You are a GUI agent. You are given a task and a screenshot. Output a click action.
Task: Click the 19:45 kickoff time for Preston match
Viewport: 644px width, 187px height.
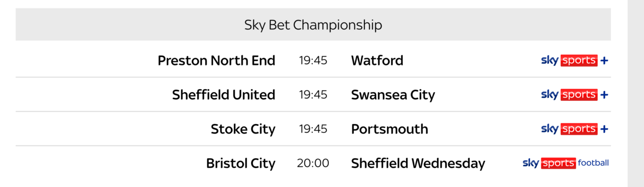[x=313, y=61]
